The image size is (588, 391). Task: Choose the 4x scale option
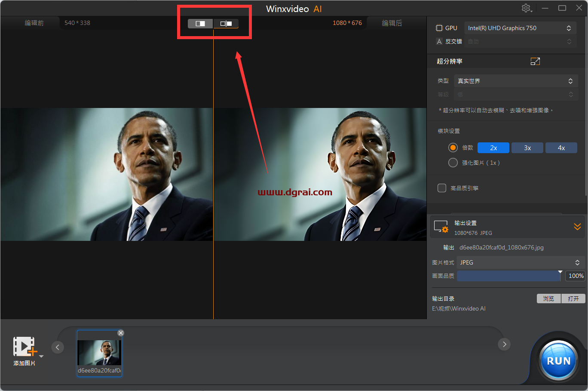pyautogui.click(x=561, y=148)
